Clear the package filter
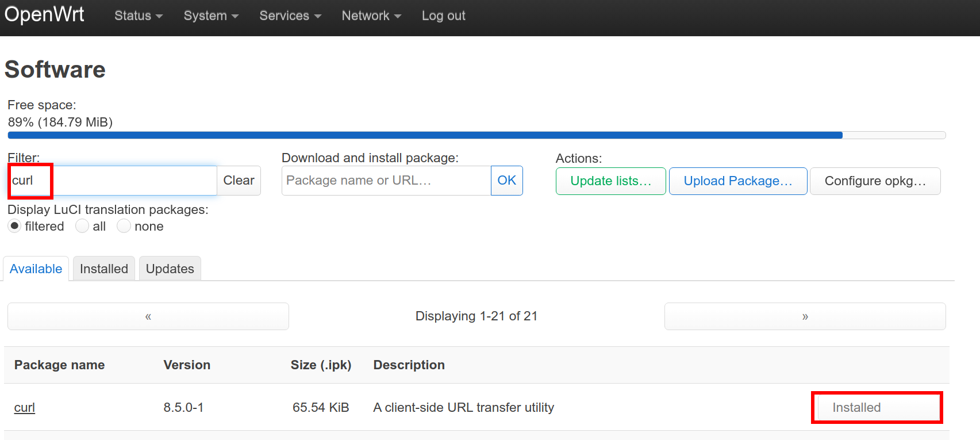This screenshot has width=980, height=440. click(x=239, y=181)
